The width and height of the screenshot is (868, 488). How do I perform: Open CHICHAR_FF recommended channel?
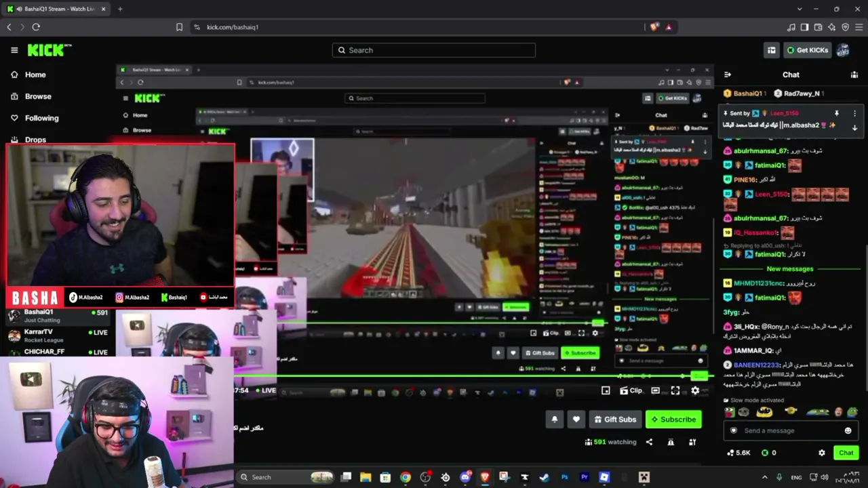click(x=58, y=352)
